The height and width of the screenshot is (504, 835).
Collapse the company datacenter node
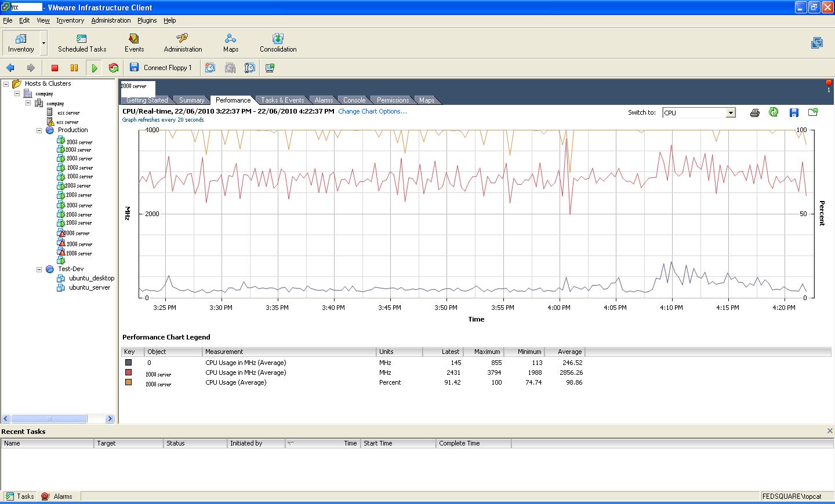coord(17,93)
